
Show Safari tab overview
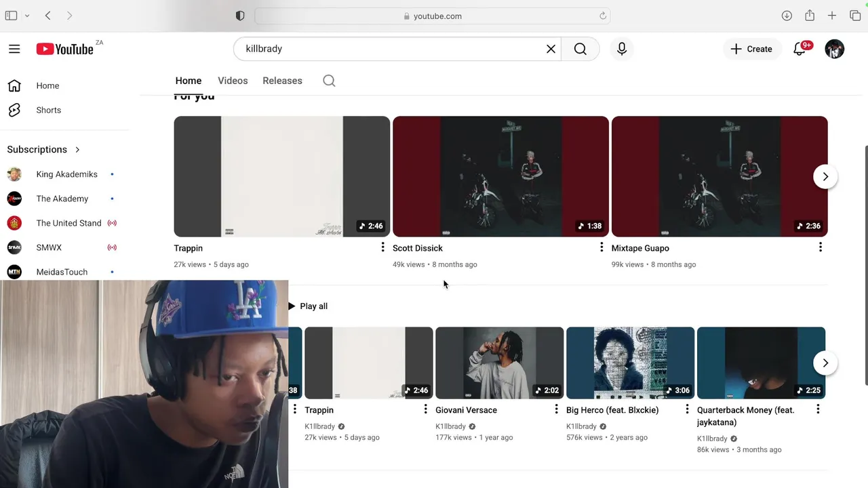854,16
